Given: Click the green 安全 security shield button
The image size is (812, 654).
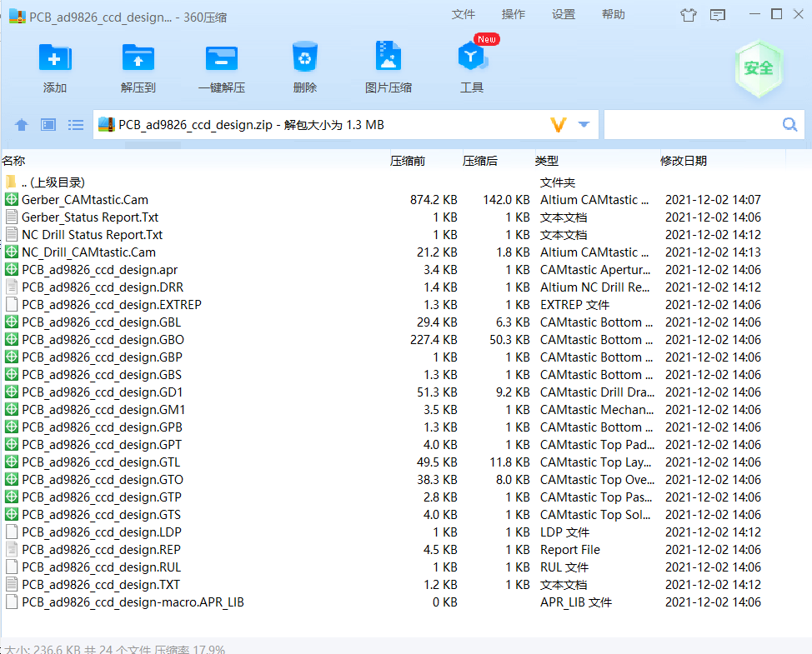Looking at the screenshot, I should 759,70.
